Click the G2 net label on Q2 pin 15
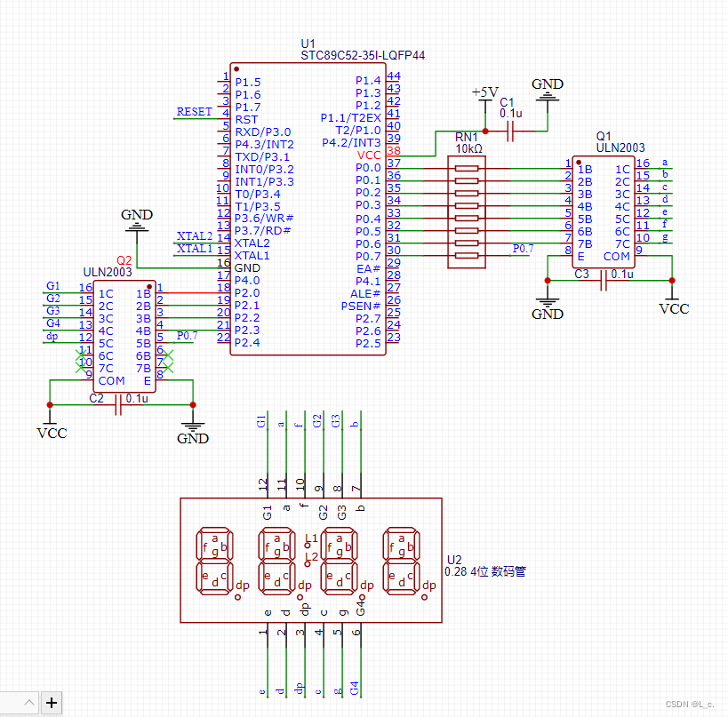This screenshot has width=728, height=717. click(53, 299)
